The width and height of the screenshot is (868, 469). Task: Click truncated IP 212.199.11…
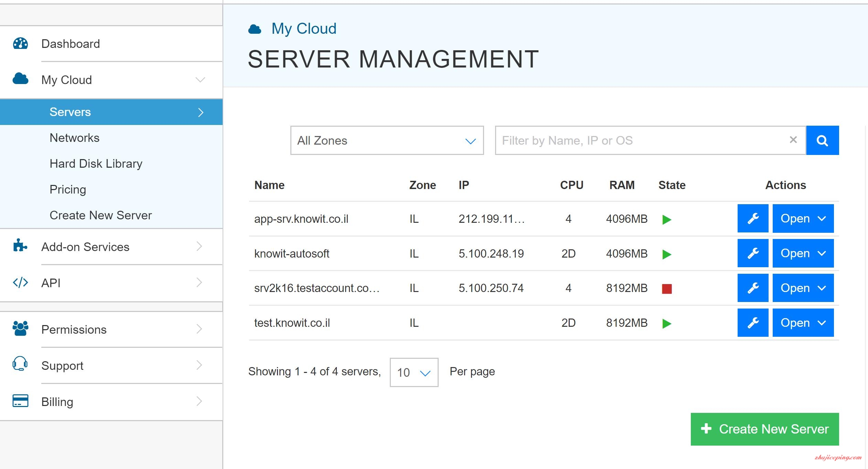click(x=492, y=219)
